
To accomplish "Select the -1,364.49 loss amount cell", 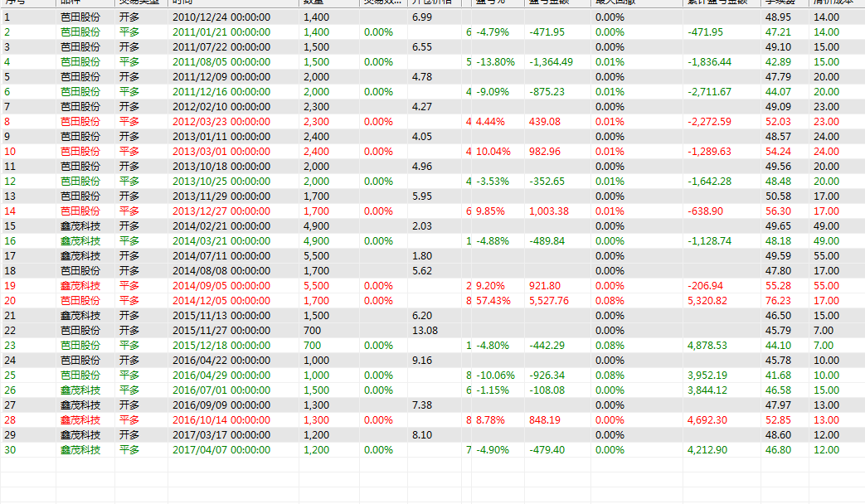I will coord(551,62).
